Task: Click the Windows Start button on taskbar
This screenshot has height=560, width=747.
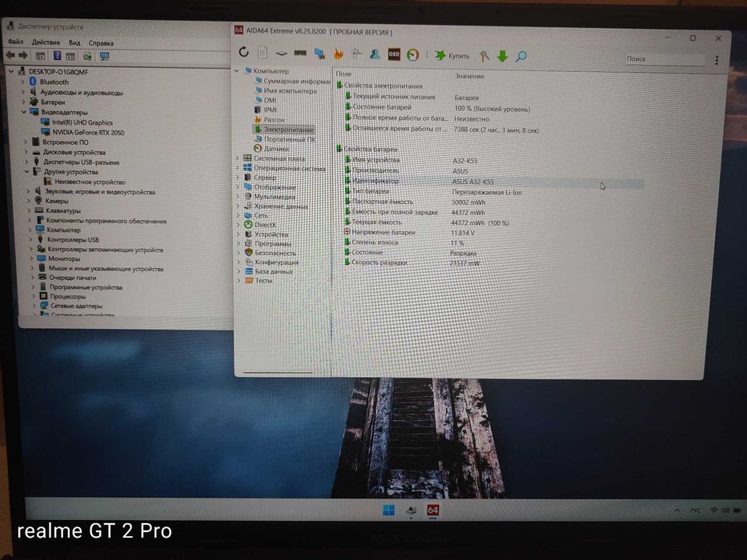Action: coord(389,510)
